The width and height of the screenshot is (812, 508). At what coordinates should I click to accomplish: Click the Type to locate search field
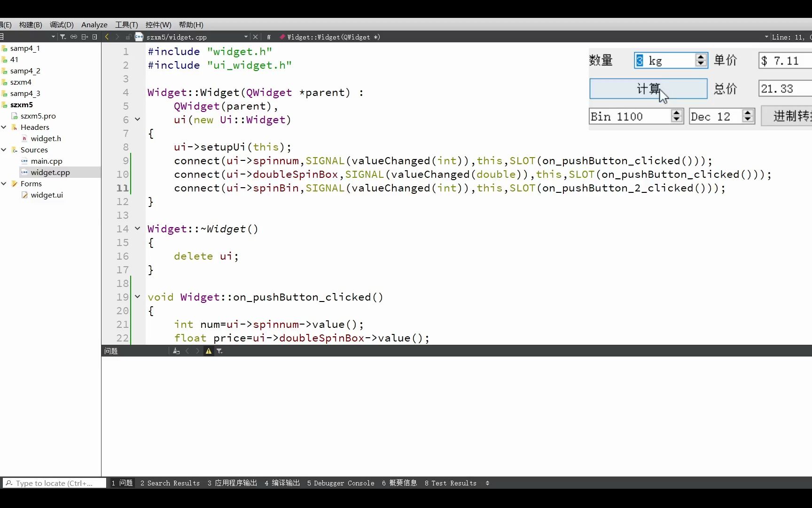click(54, 483)
